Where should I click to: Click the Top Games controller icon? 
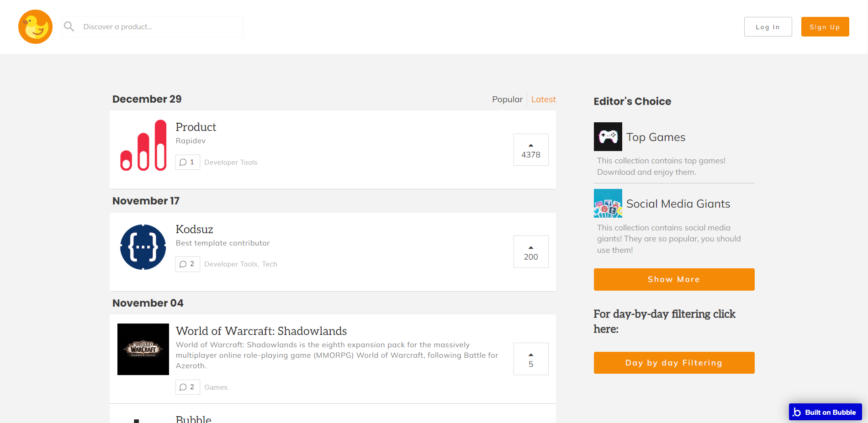[x=608, y=136]
